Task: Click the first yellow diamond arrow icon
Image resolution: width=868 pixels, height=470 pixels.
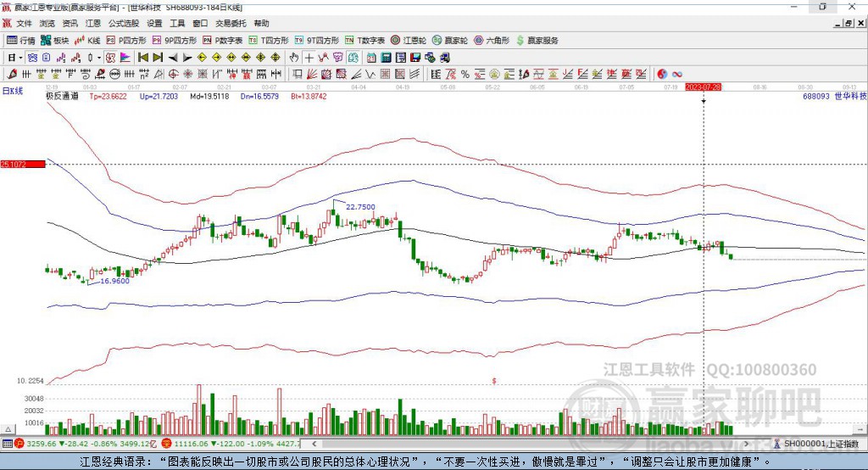Action: pyautogui.click(x=202, y=58)
